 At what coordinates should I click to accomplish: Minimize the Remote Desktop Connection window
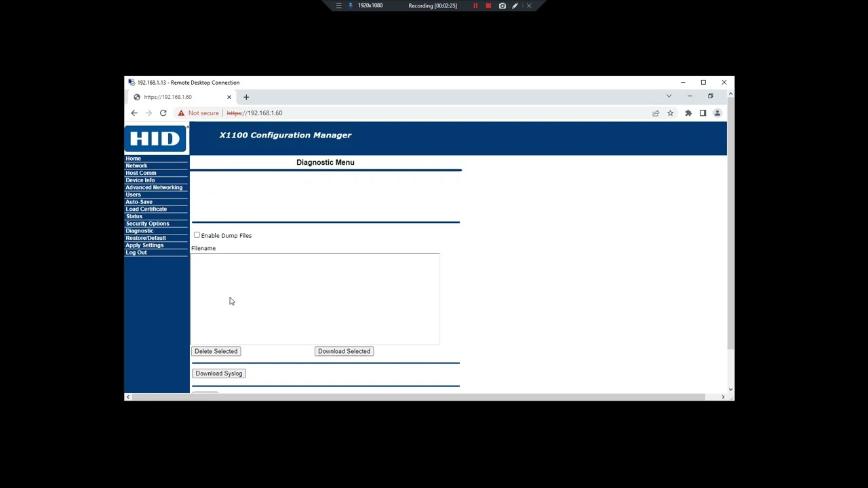tap(683, 83)
